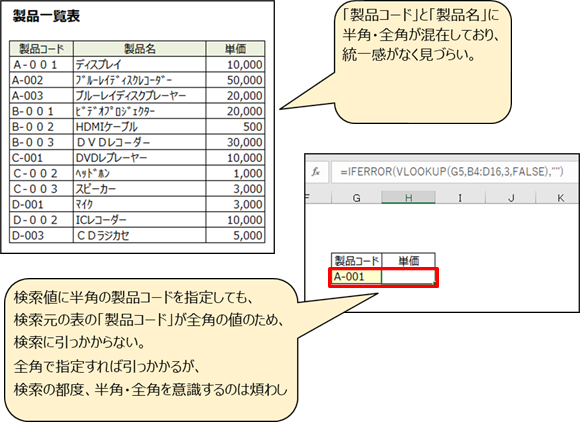Select the price cell showing 50,000
This screenshot has height=422, width=580.
pos(235,80)
